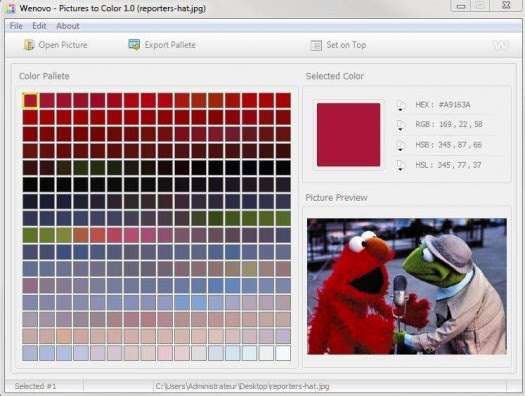This screenshot has height=396, width=525.
Task: Pick the orange swatch right after three green ones
Action: pos(81,235)
